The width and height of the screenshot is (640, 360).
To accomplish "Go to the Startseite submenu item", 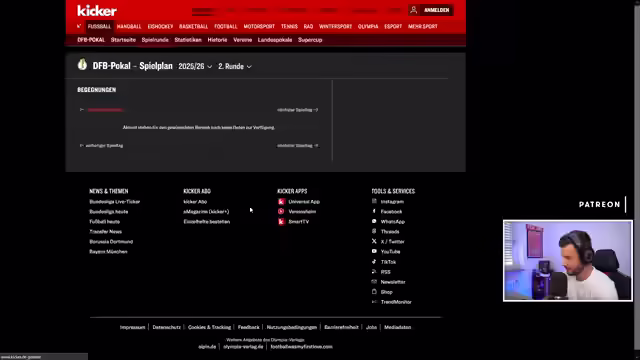I will pyautogui.click(x=123, y=40).
